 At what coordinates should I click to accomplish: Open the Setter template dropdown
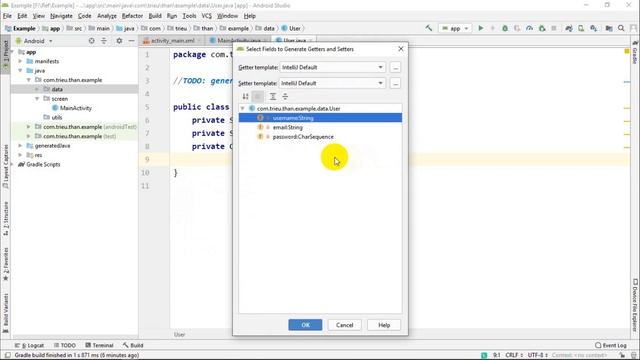(x=333, y=83)
